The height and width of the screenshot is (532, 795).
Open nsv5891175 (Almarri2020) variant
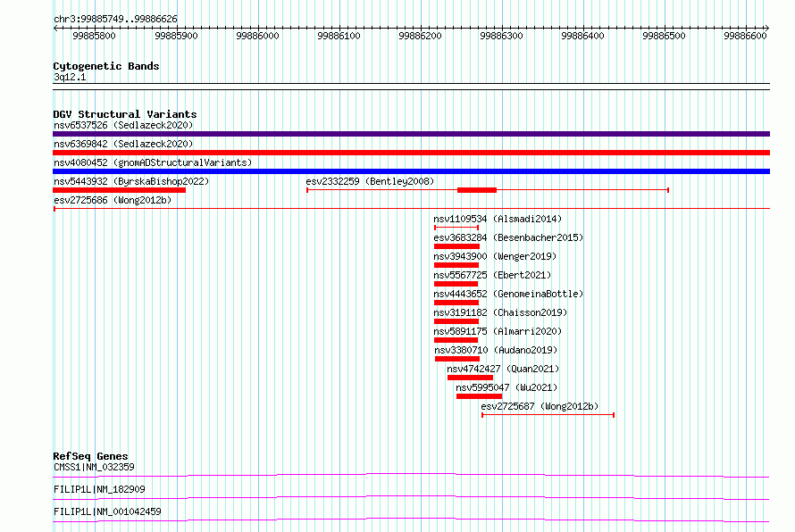(x=498, y=331)
